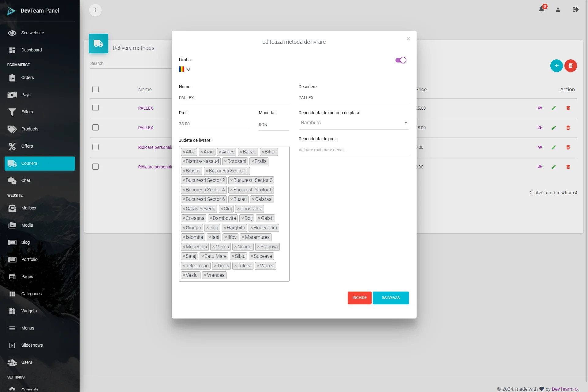Toggle the language active switch
This screenshot has height=392, width=588.
[401, 60]
